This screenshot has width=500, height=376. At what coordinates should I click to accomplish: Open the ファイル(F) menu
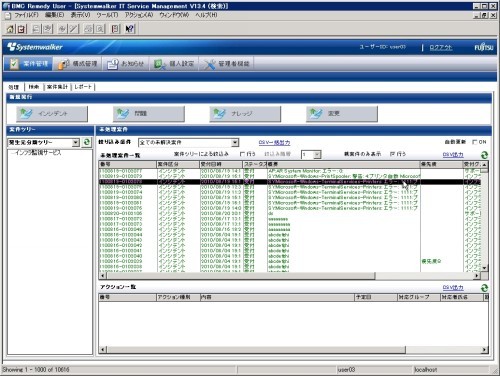[26, 15]
